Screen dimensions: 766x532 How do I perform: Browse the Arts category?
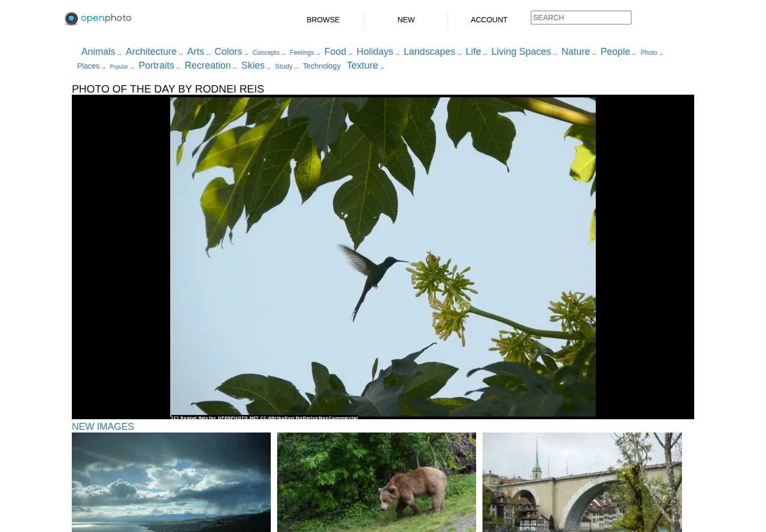(195, 52)
